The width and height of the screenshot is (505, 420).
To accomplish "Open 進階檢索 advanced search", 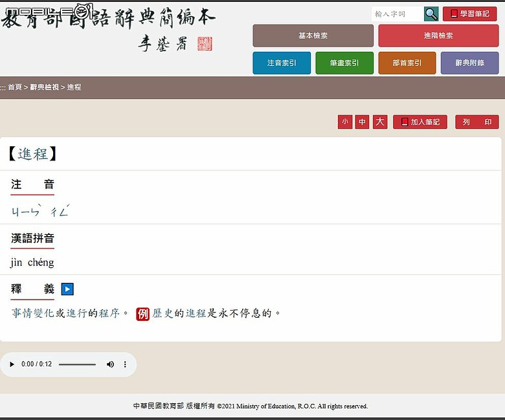I will (x=438, y=36).
